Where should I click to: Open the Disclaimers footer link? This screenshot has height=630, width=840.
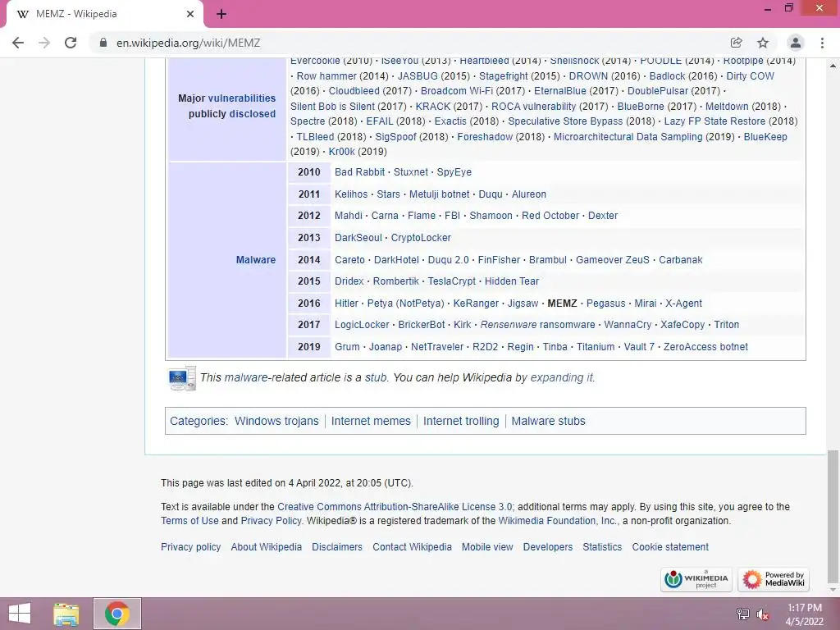(337, 547)
